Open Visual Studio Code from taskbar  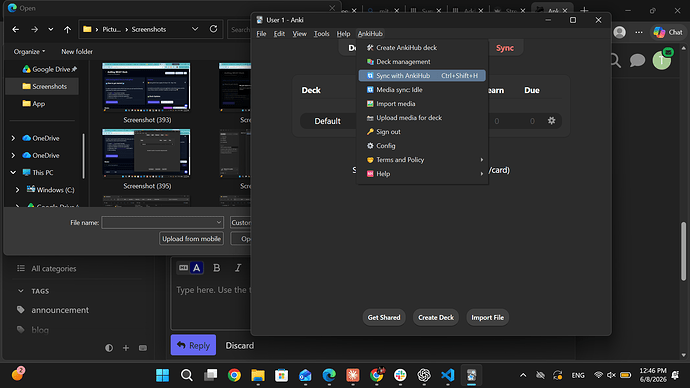tap(448, 375)
